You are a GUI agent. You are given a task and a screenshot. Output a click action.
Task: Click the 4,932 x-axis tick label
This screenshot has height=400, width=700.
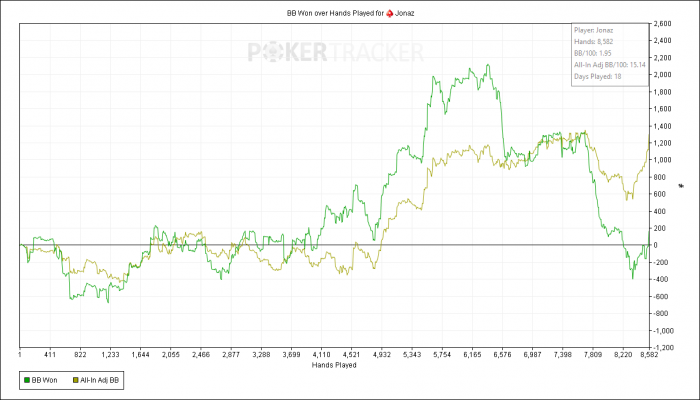click(381, 355)
